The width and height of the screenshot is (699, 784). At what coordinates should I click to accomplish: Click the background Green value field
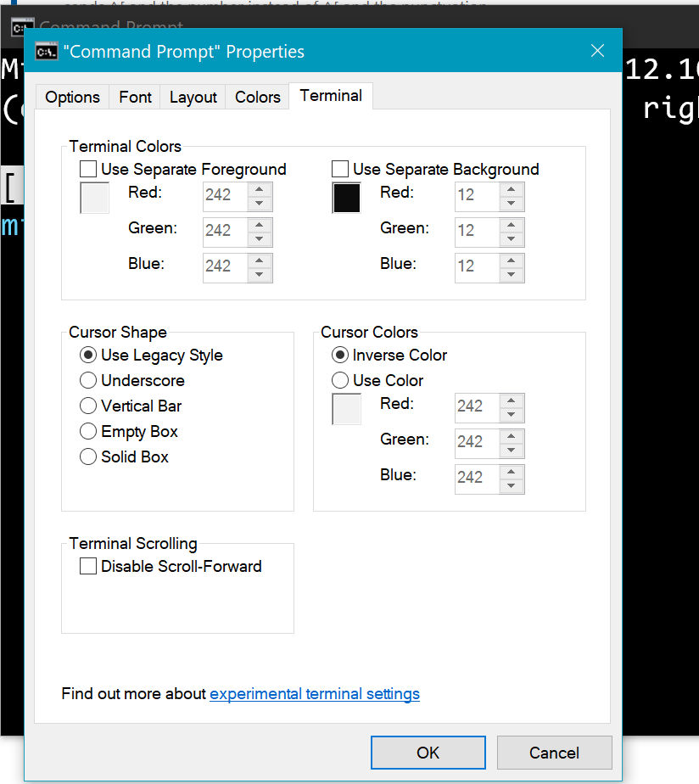point(477,232)
